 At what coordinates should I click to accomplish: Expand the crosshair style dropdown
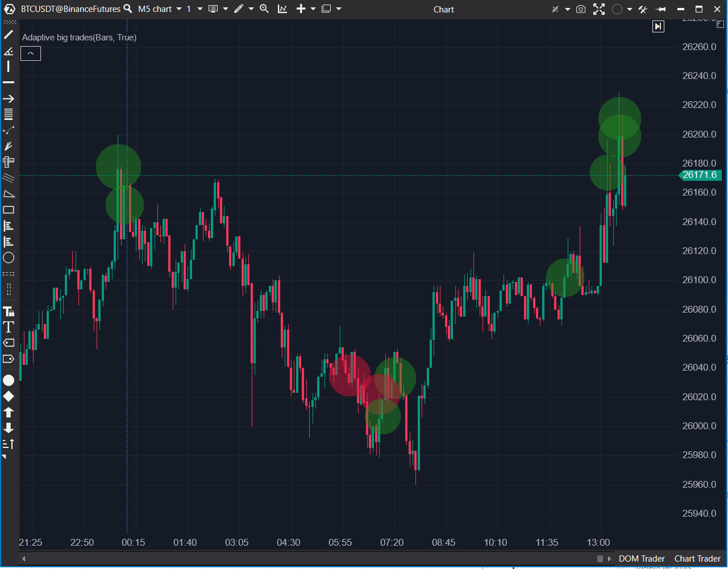(x=567, y=9)
